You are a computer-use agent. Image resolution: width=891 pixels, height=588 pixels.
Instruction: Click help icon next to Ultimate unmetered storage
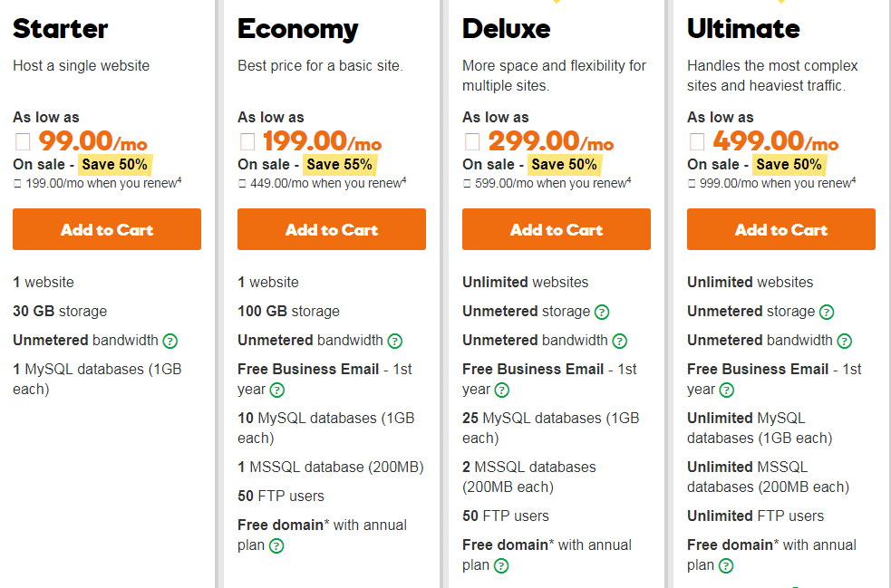coord(827,313)
